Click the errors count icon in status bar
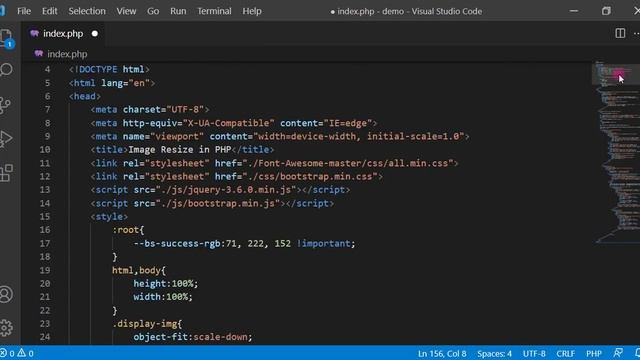 tap(4, 353)
